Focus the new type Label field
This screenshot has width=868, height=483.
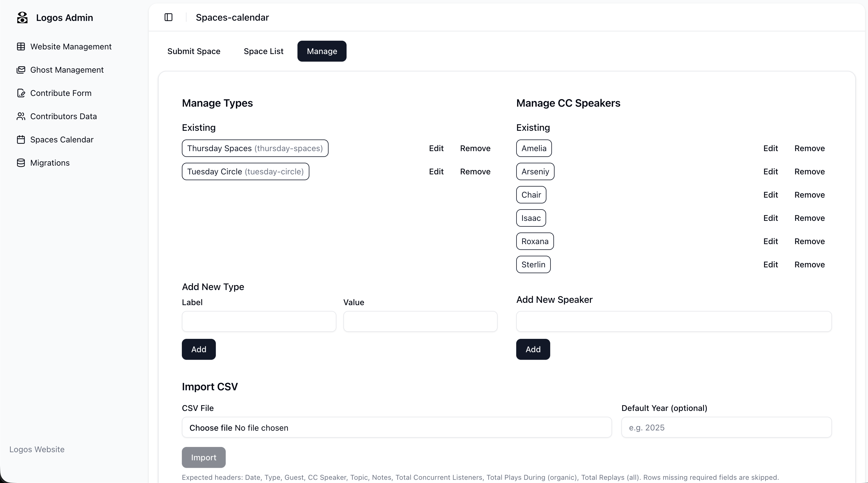click(x=259, y=321)
